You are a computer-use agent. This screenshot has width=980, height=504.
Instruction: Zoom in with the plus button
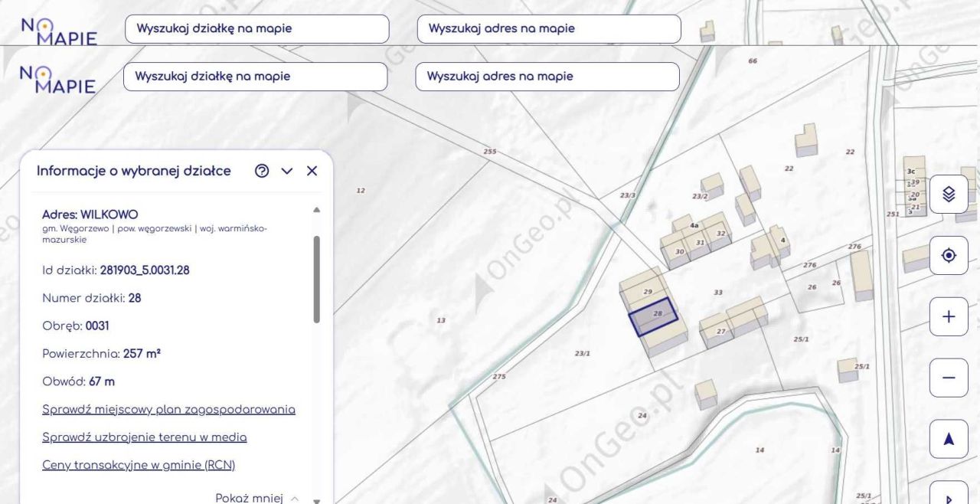pos(949,316)
